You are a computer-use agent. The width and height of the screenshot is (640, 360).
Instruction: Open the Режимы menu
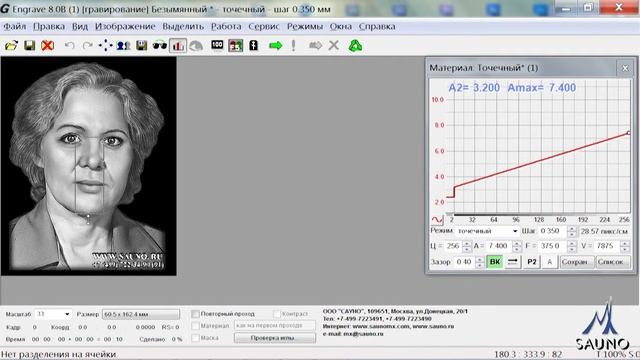[305, 27]
